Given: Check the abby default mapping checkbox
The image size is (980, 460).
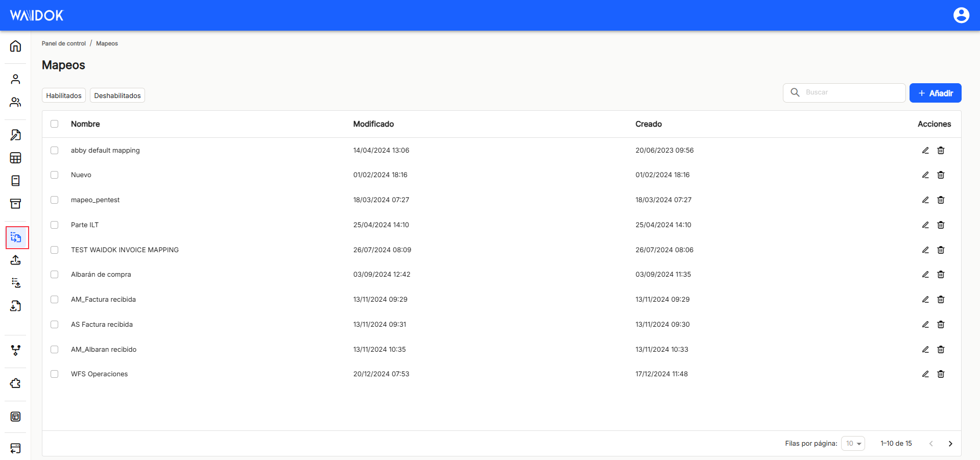Looking at the screenshot, I should click(55, 150).
